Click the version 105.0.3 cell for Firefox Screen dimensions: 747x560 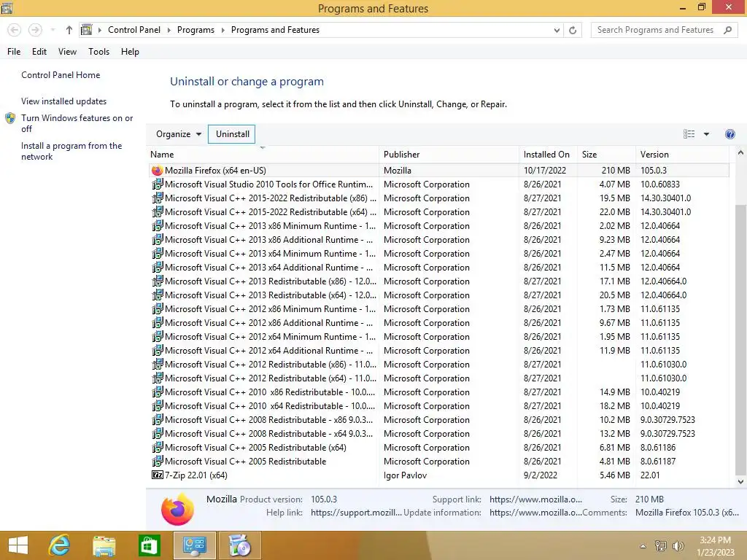[x=654, y=171]
